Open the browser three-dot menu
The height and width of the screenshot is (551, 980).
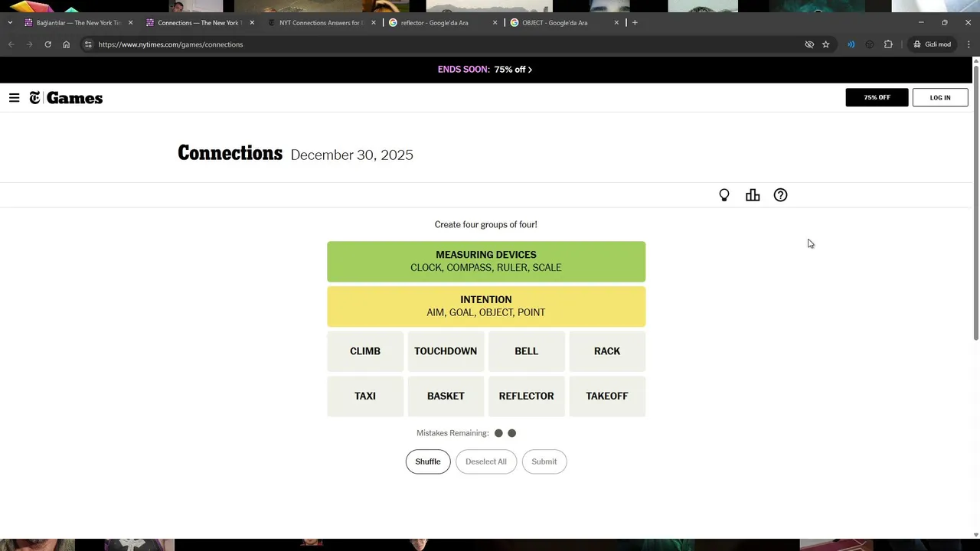[x=969, y=44]
